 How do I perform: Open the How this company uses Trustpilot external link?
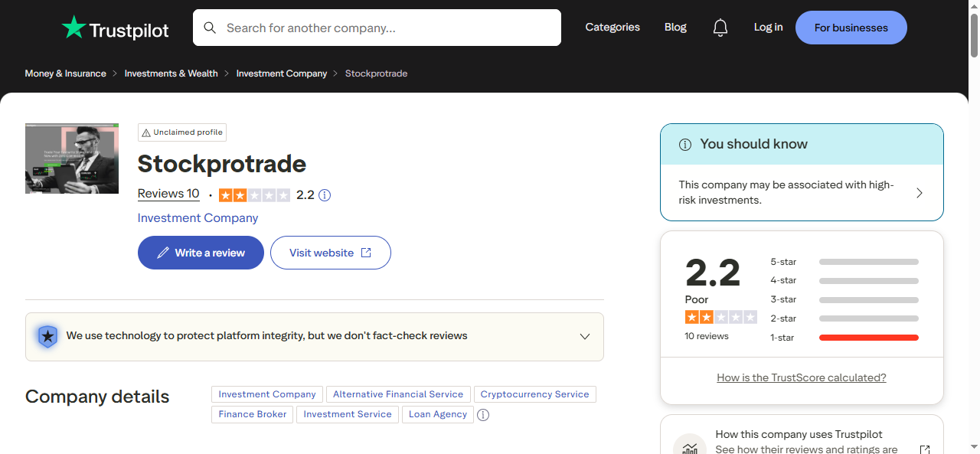point(924,449)
